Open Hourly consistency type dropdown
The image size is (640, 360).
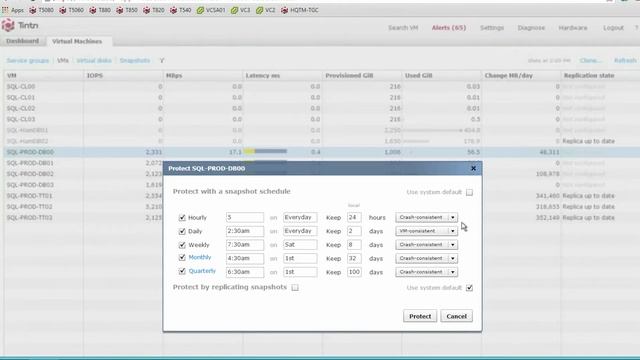click(x=426, y=218)
